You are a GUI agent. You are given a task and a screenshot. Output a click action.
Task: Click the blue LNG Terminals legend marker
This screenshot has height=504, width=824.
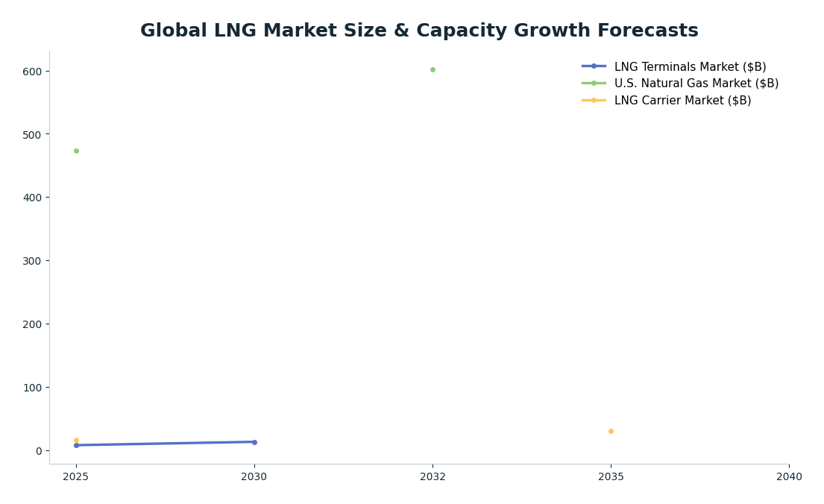[x=594, y=66]
